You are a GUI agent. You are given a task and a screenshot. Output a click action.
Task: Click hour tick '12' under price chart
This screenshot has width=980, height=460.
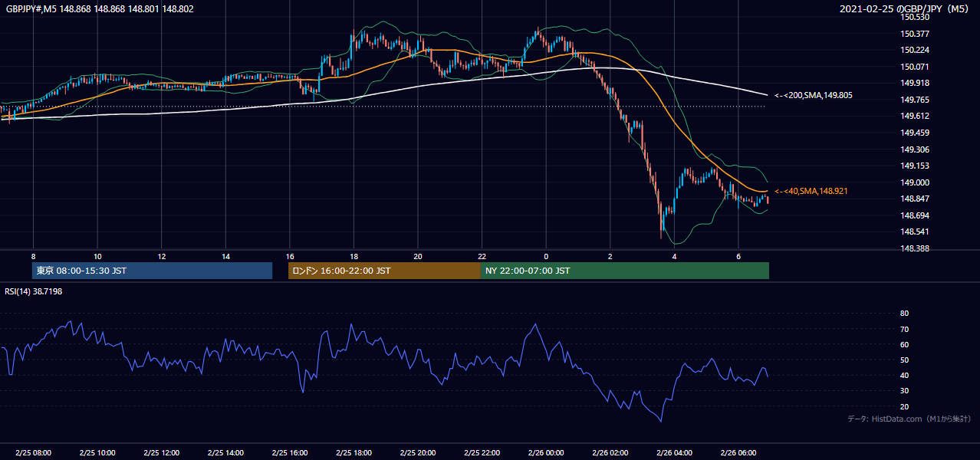pyautogui.click(x=162, y=257)
